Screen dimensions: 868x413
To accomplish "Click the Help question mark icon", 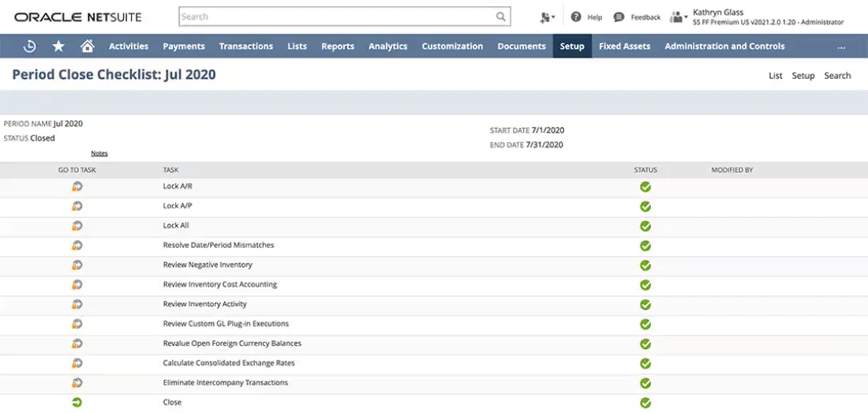I will point(576,17).
